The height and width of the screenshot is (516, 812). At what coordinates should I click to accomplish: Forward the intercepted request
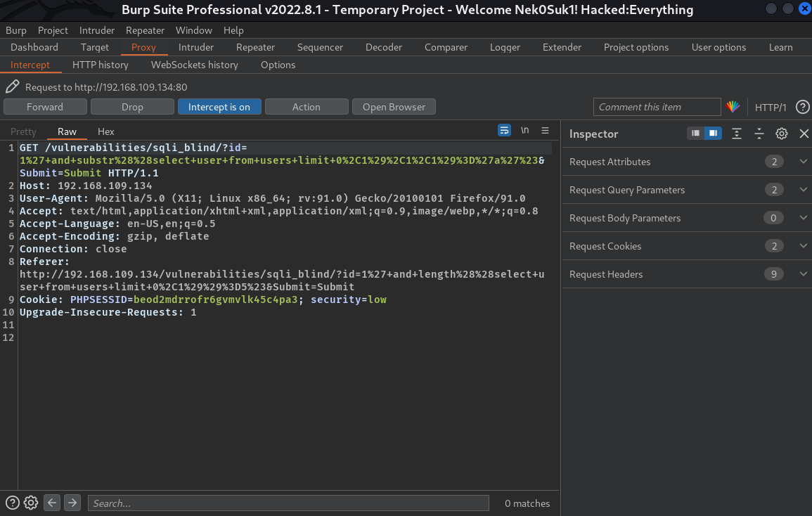pyautogui.click(x=45, y=107)
